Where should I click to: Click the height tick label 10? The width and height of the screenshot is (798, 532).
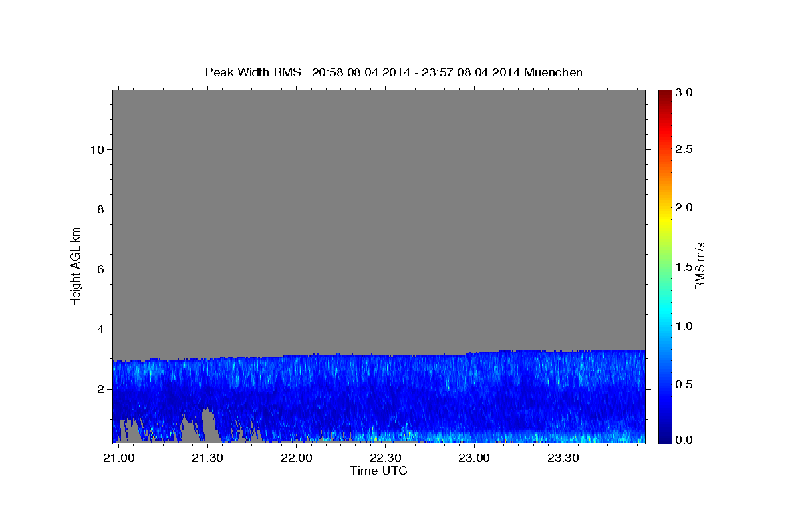coord(97,150)
